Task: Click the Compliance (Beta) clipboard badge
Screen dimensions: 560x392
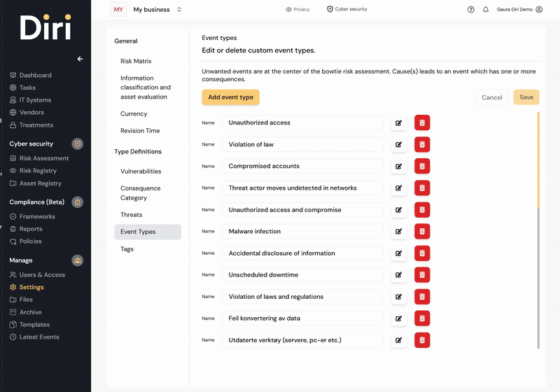Action: 78,202
